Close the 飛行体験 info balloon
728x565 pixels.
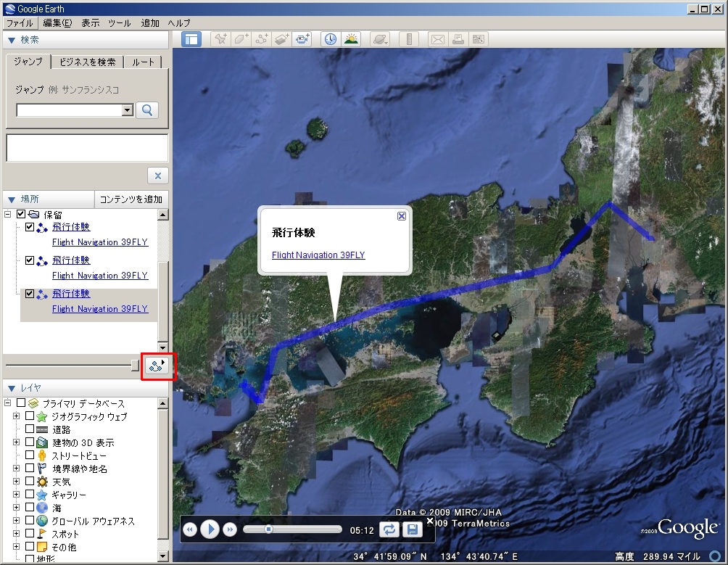point(402,216)
